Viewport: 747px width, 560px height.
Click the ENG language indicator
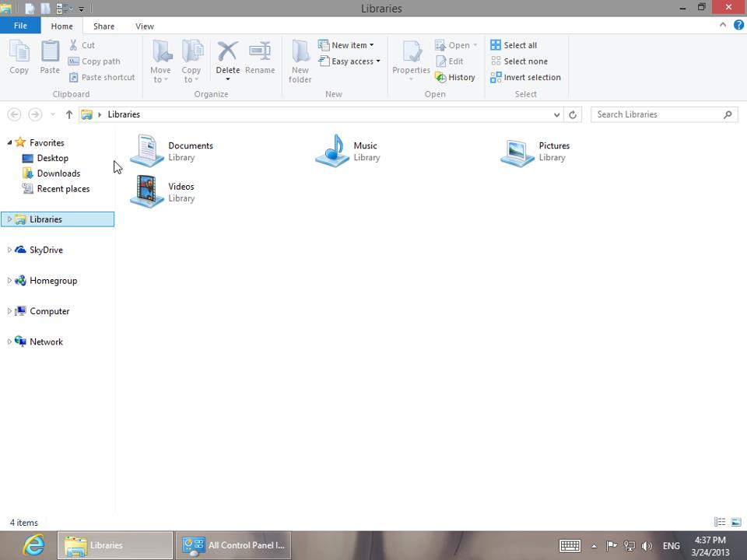672,546
